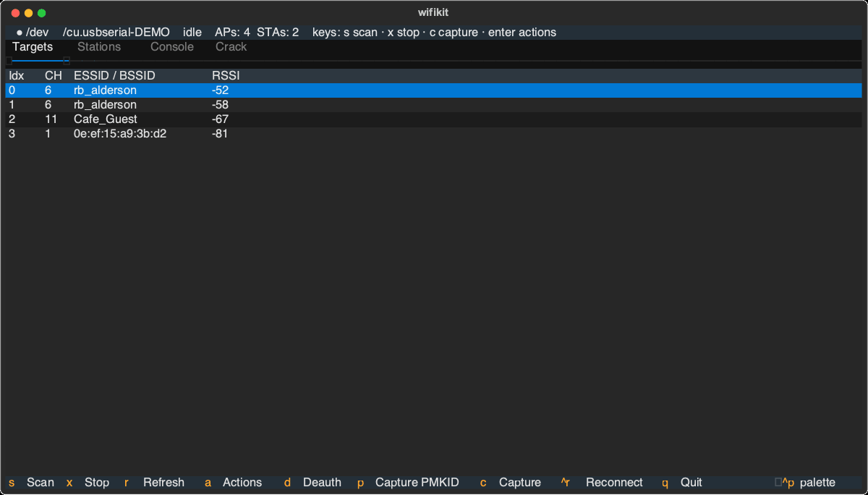Click the STAs: 2 counter
Screen dimensions: 868x495
pos(278,33)
